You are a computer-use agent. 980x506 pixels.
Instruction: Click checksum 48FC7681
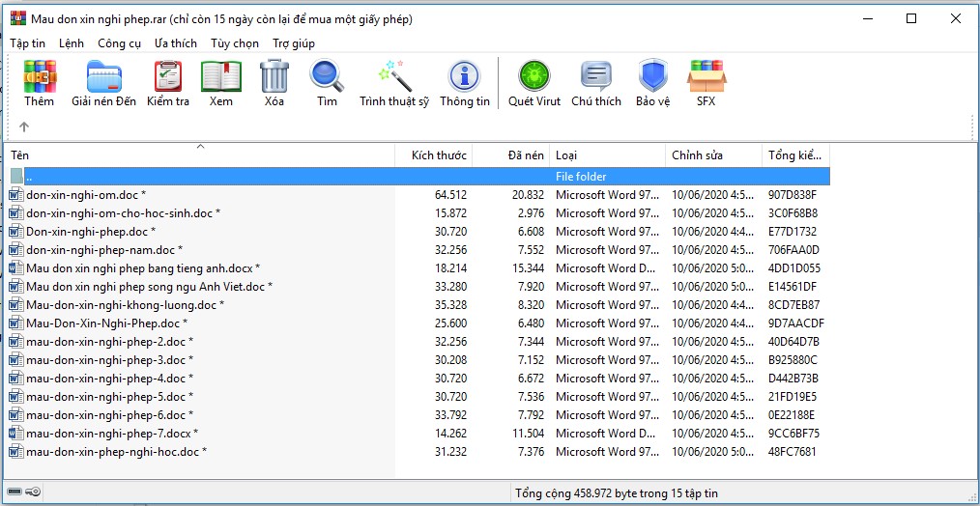792,452
